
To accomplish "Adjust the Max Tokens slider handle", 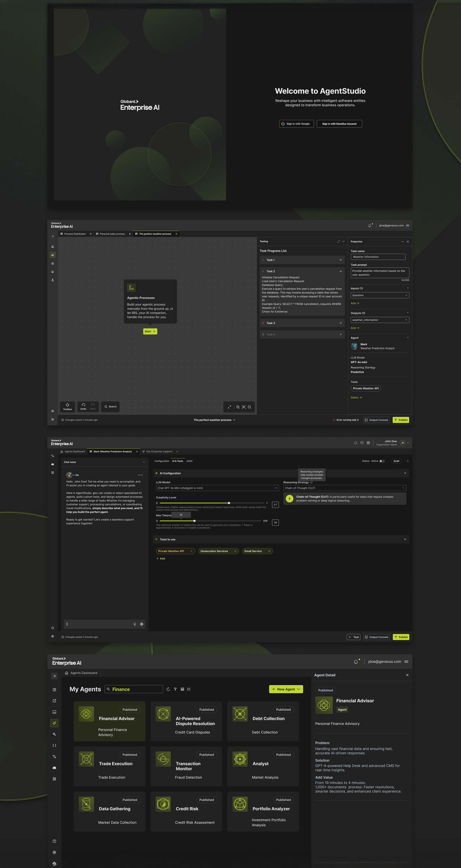I will click(x=194, y=521).
